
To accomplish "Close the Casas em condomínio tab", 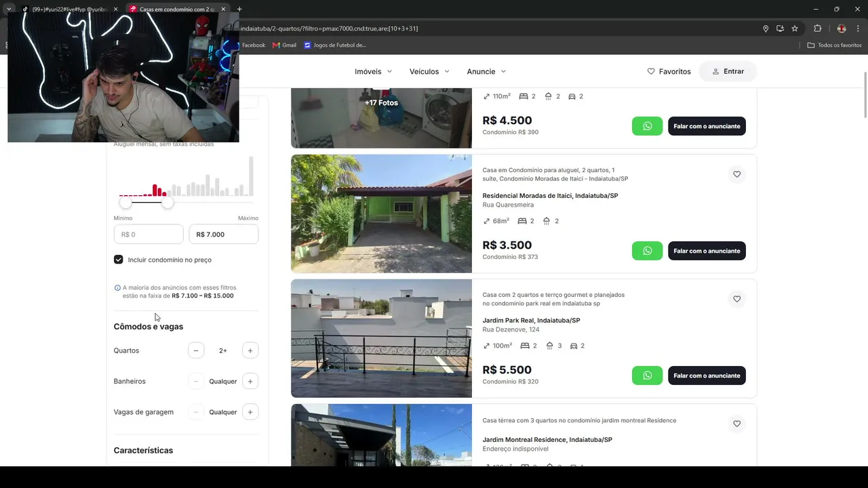I will 223,9.
